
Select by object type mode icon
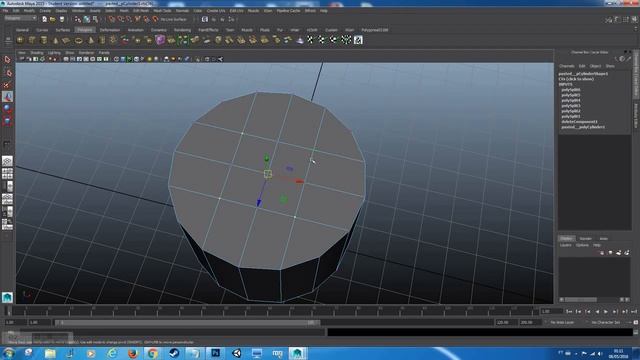click(x=87, y=19)
